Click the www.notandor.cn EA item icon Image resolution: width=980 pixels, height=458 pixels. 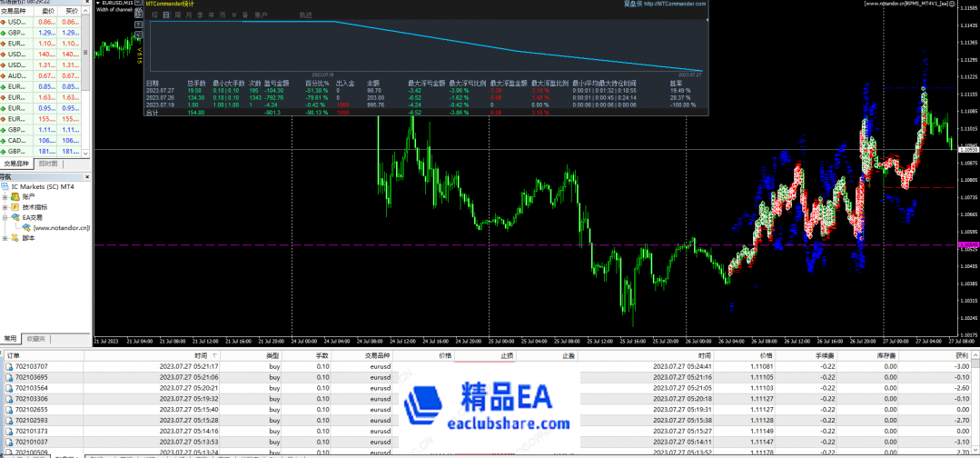[26, 228]
